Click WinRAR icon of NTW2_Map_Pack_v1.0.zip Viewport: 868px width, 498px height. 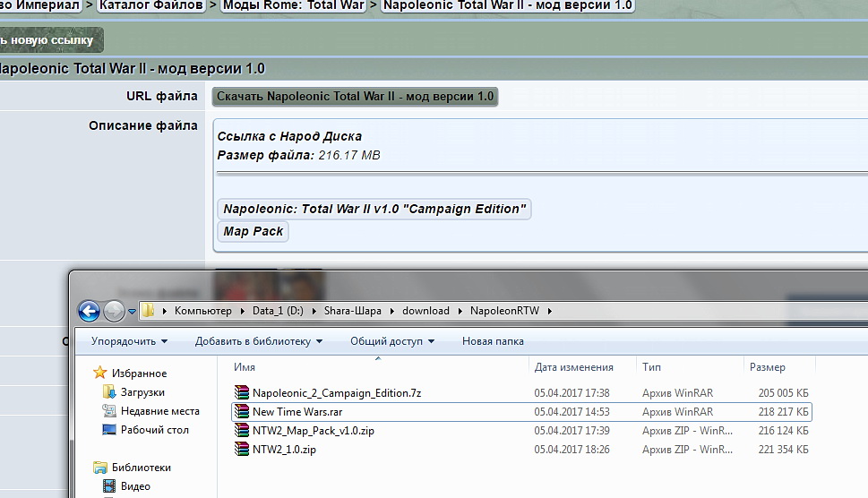(242, 431)
